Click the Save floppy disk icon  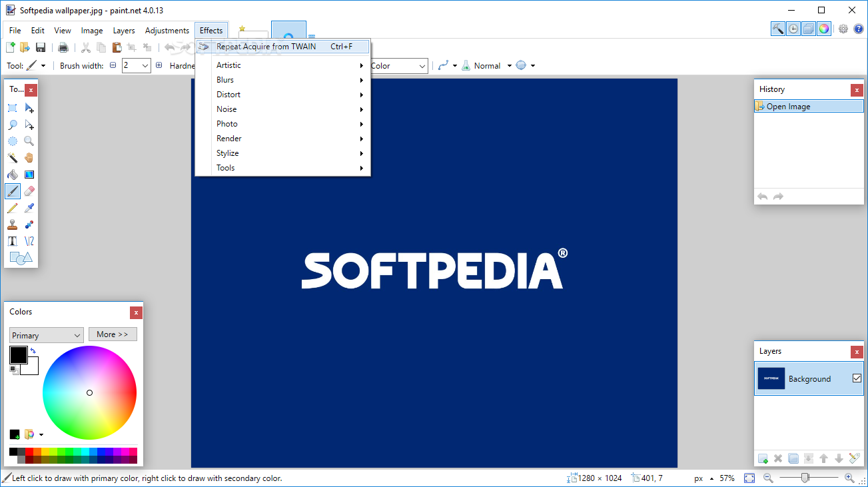pyautogui.click(x=41, y=47)
